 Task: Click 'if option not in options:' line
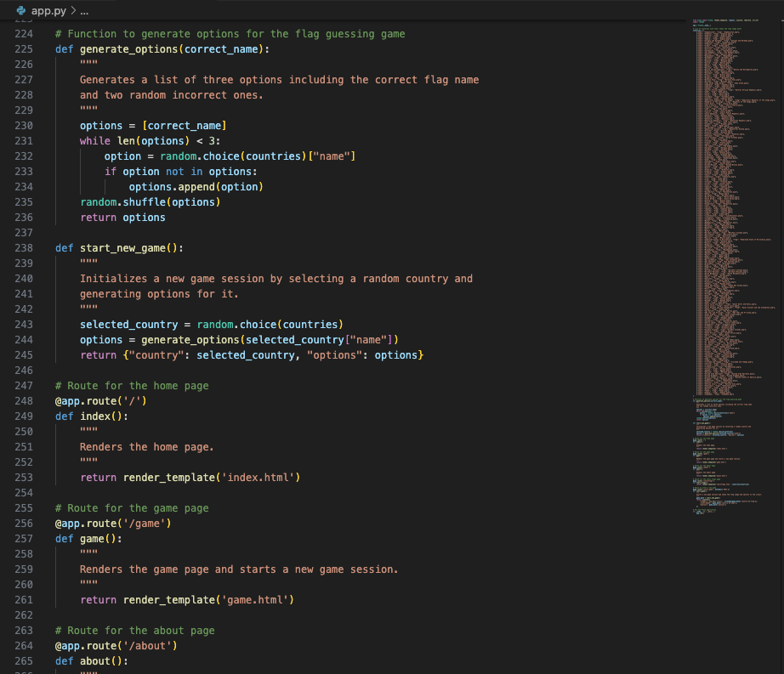[x=180, y=172]
